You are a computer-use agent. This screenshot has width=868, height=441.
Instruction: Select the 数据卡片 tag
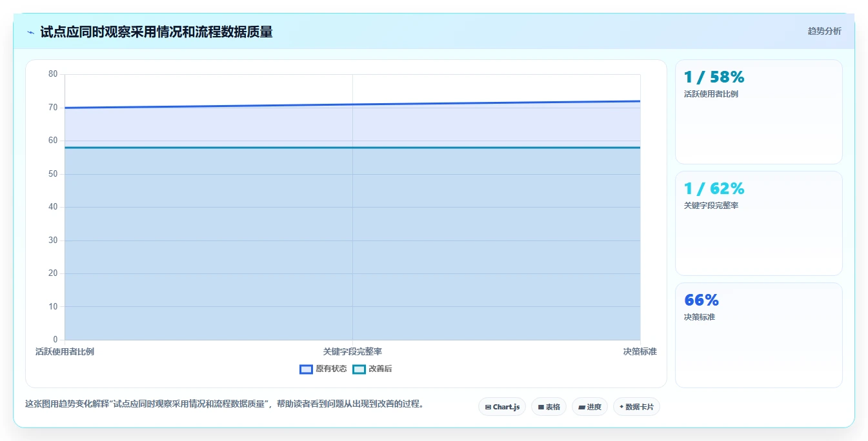coord(636,407)
